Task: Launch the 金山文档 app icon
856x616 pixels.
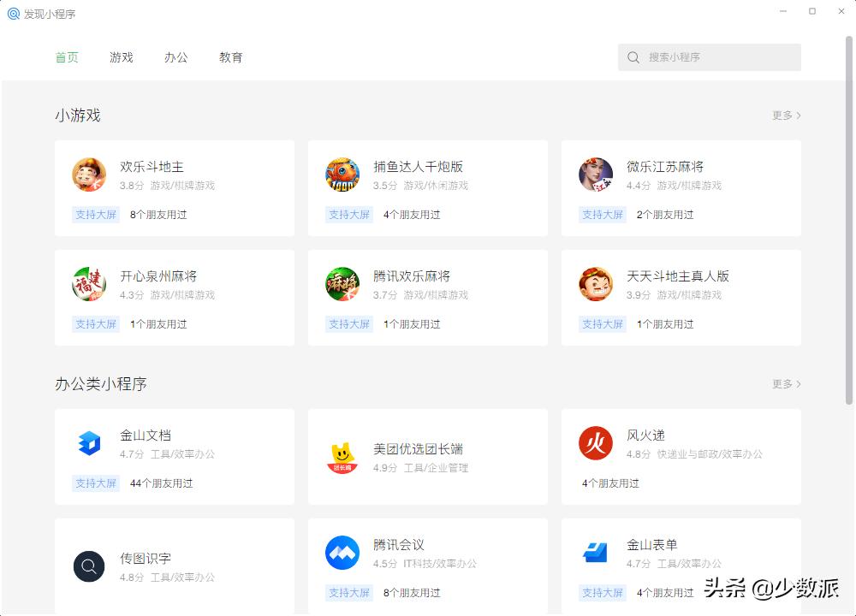Action: (89, 442)
